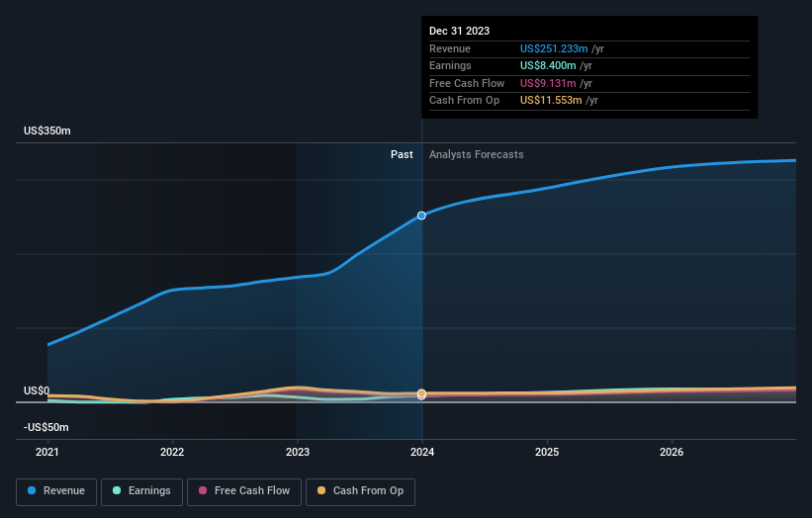Select the revenue data point at Dec 2023
The height and width of the screenshot is (518, 812).
click(x=421, y=216)
